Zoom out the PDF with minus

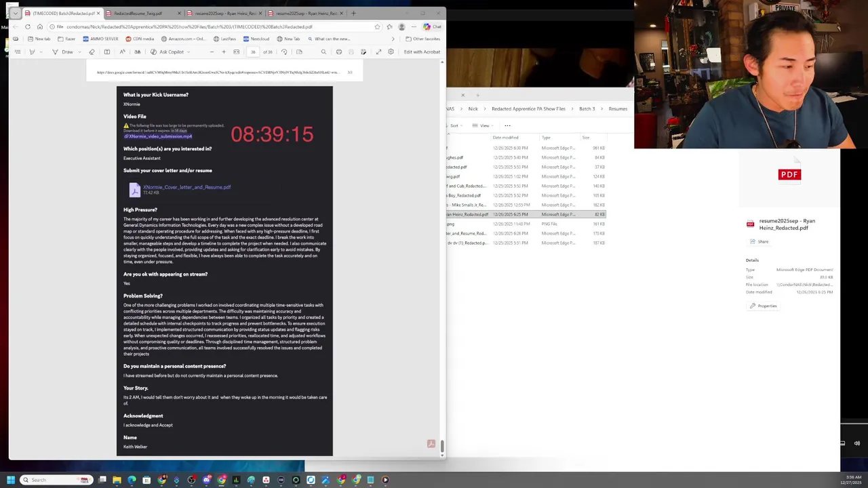[211, 52]
